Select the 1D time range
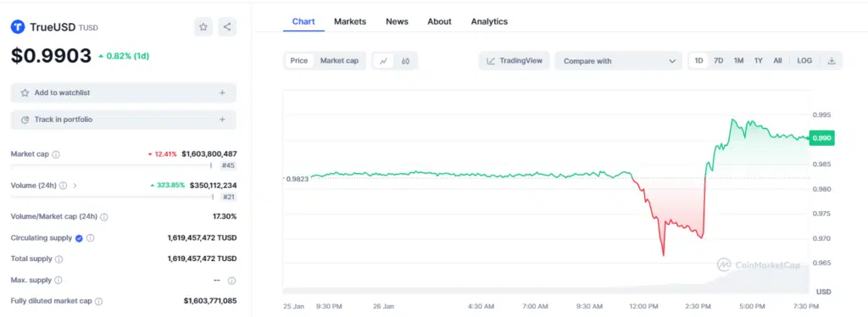Viewport: 868px width, 317px height. point(699,61)
